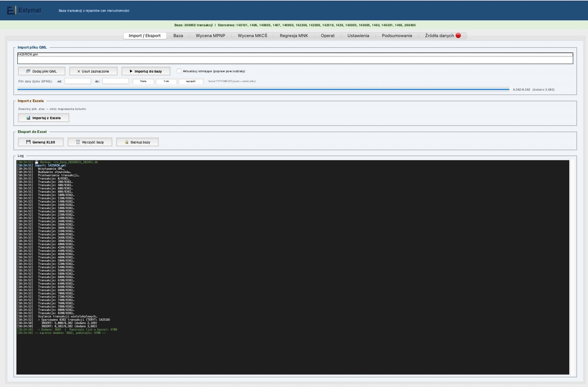The image size is (588, 387).
Task: Click the Backup rcn_baza log line
Action: click(57, 162)
